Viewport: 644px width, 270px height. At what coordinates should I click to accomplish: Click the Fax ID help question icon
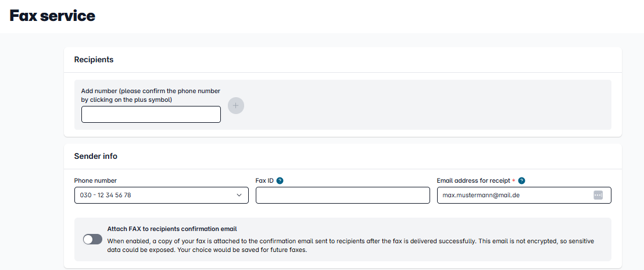280,180
